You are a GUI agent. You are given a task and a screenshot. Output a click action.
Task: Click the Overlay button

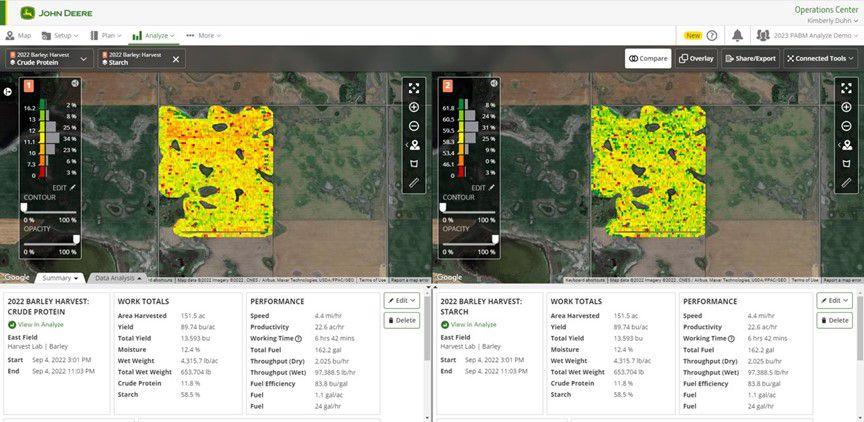click(x=696, y=58)
